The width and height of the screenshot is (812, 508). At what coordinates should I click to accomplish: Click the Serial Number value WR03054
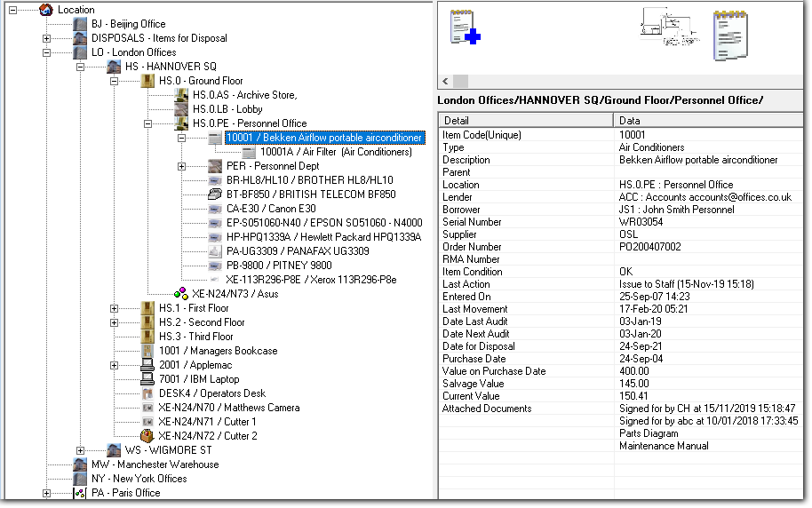pos(641,222)
